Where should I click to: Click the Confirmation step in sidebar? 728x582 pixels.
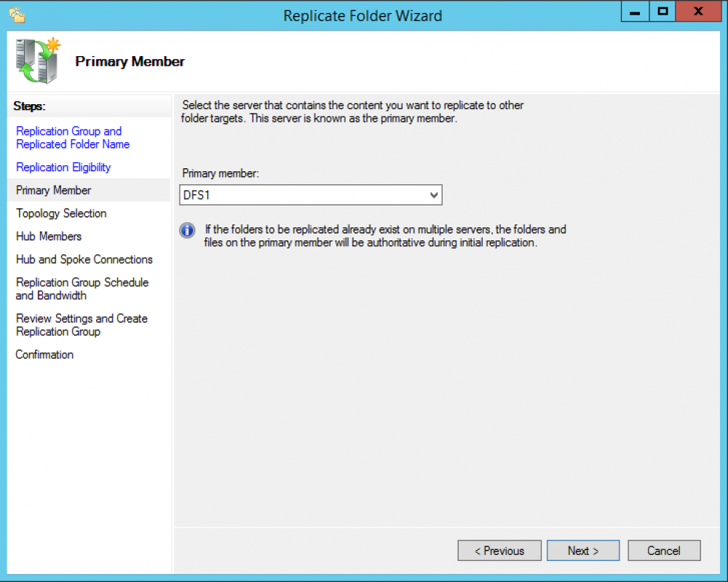pos(44,355)
